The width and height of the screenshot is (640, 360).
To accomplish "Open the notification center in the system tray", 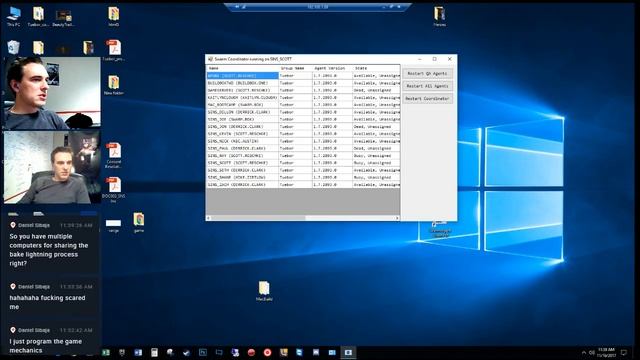I will point(624,353).
